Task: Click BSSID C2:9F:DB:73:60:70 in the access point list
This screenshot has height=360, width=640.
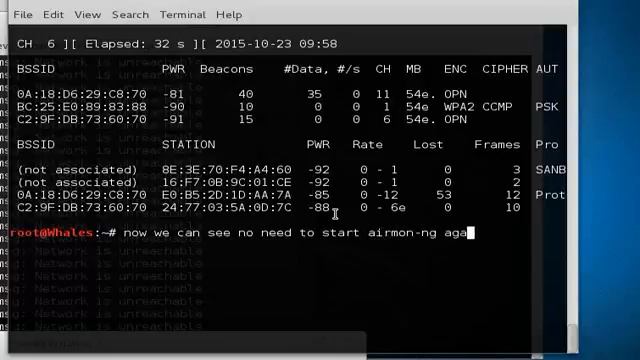Action: pyautogui.click(x=82, y=120)
